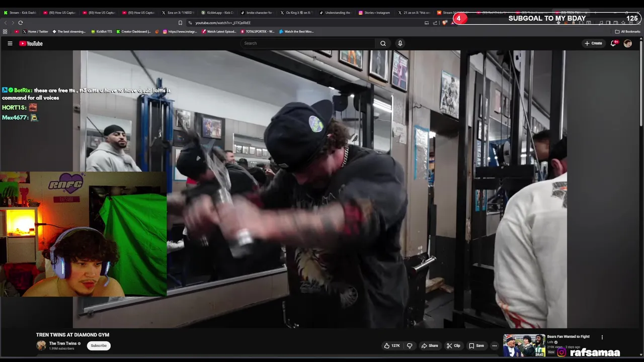644x362 pixels.
Task: Open the All Bookmarks folder
Action: click(x=627, y=32)
